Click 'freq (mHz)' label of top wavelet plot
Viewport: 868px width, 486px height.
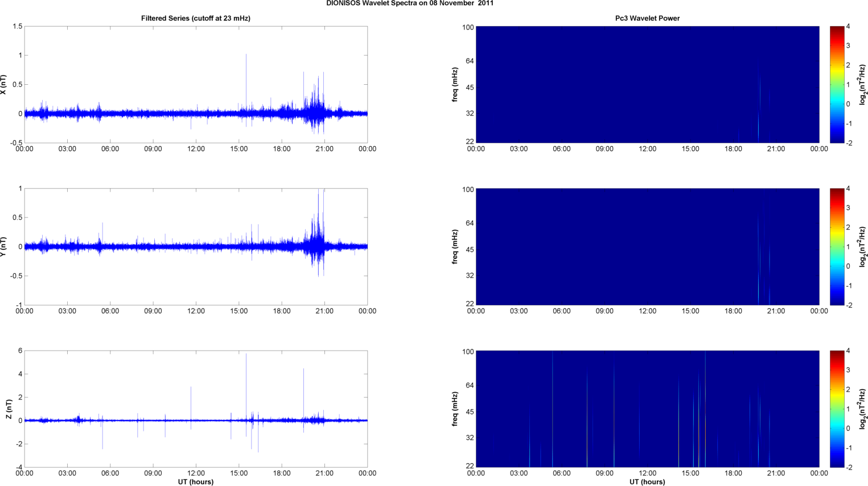(x=455, y=84)
